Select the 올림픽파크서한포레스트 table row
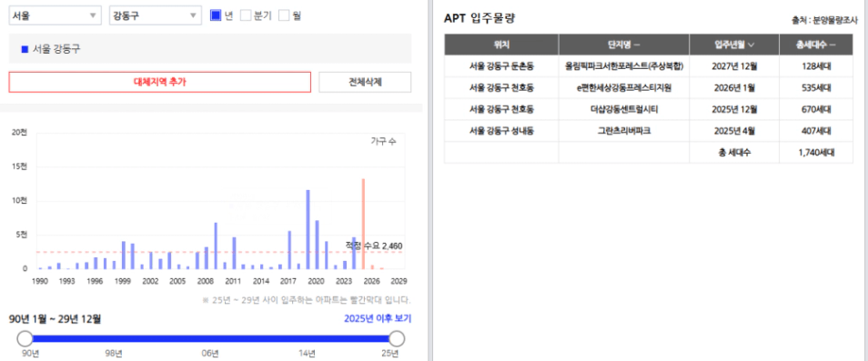The image size is (868, 361). pyautogui.click(x=649, y=66)
